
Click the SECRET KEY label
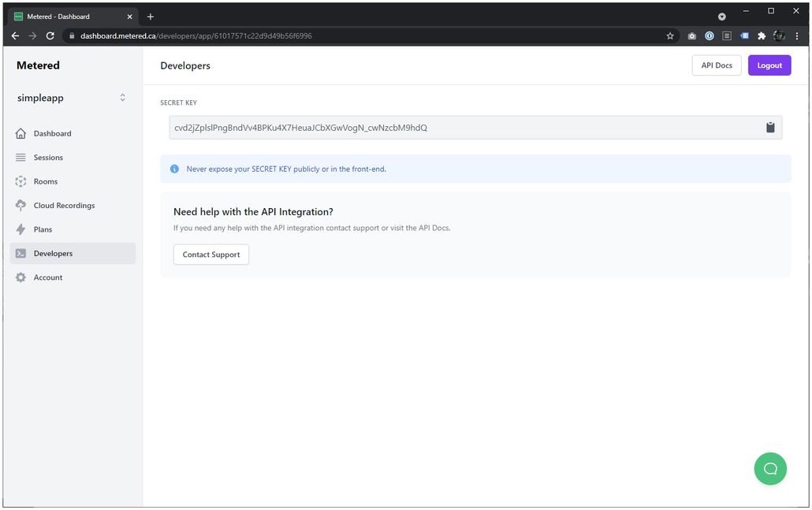(179, 102)
